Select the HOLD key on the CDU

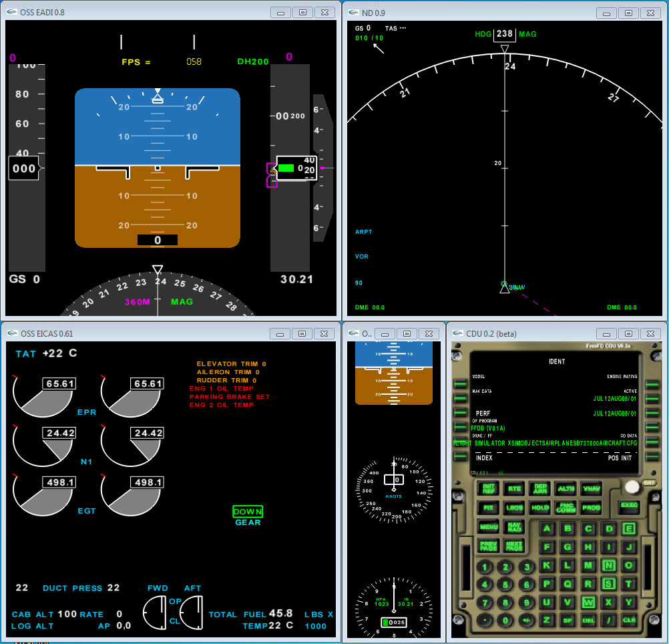540,508
